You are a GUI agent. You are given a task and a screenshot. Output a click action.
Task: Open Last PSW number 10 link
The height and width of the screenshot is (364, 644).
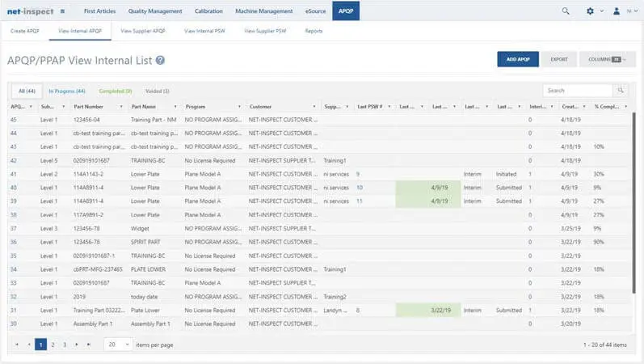pyautogui.click(x=360, y=188)
